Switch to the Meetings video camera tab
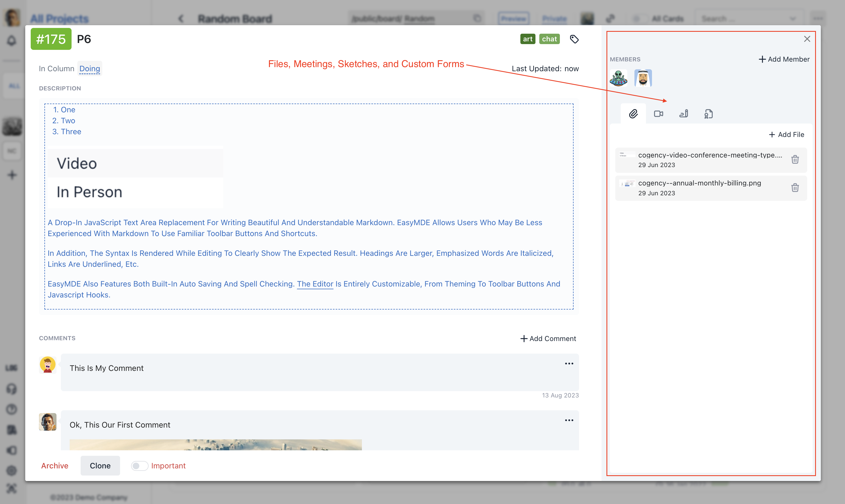The width and height of the screenshot is (845, 504). tap(658, 114)
